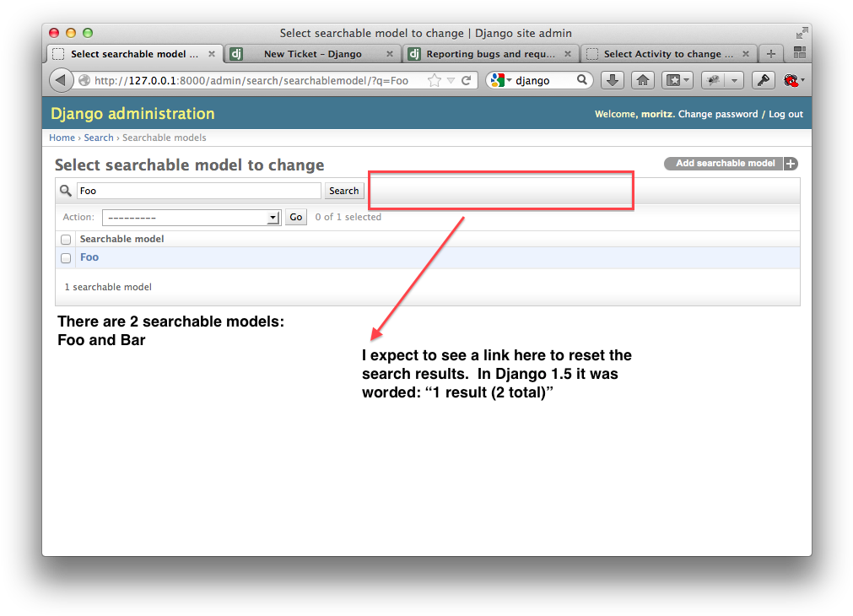The height and width of the screenshot is (616, 853).
Task: Click the admin search magnifier icon
Action: pos(65,191)
